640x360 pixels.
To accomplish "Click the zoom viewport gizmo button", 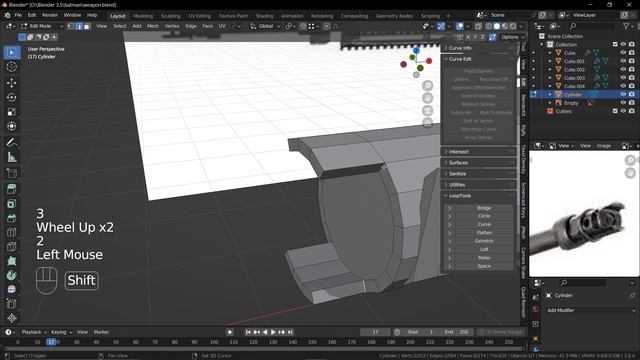I will point(427,85).
